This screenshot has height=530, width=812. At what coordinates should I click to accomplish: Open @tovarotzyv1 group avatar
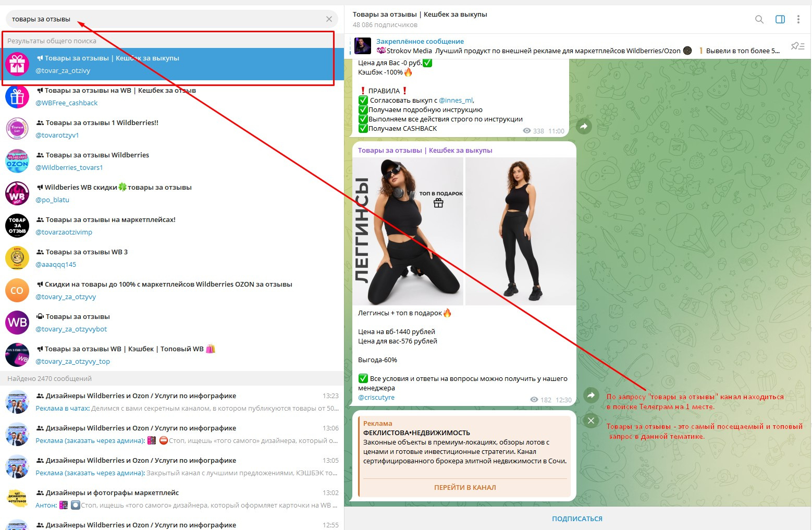tap(17, 129)
